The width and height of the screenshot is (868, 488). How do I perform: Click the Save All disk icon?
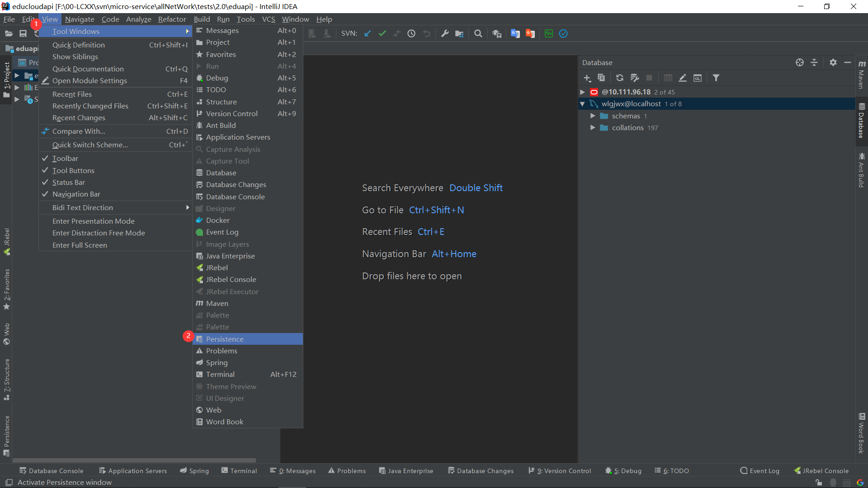click(x=23, y=33)
